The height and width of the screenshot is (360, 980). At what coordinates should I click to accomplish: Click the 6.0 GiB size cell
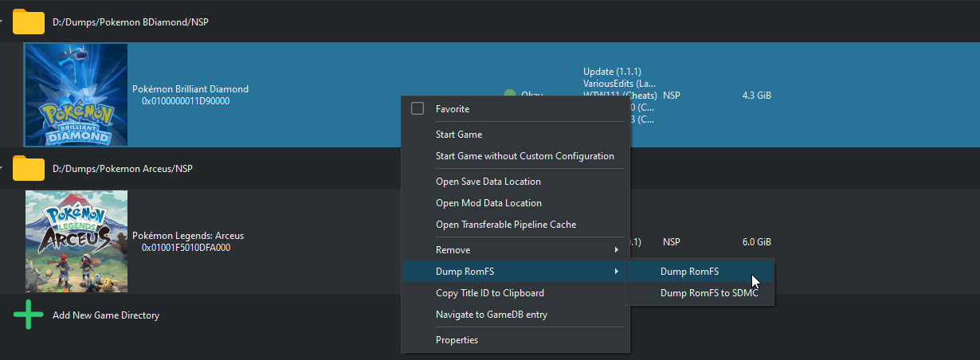tap(756, 242)
